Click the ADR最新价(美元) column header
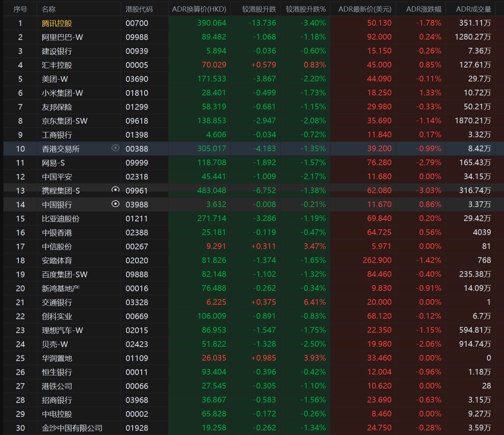 click(x=365, y=9)
